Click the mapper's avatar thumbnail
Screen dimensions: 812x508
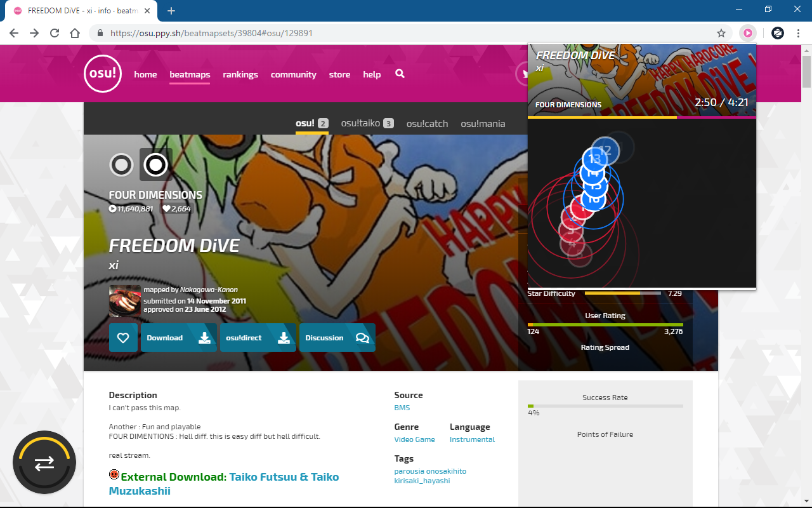pyautogui.click(x=124, y=301)
